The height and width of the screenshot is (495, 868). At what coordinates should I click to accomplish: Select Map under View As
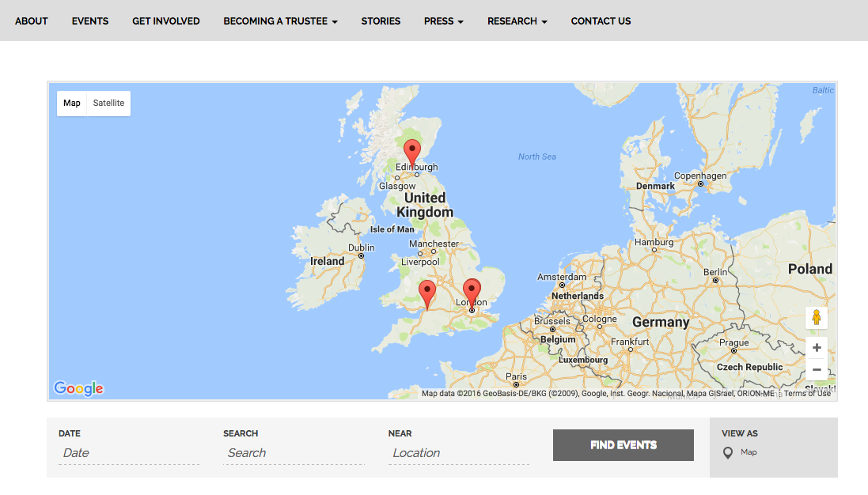[x=749, y=452]
